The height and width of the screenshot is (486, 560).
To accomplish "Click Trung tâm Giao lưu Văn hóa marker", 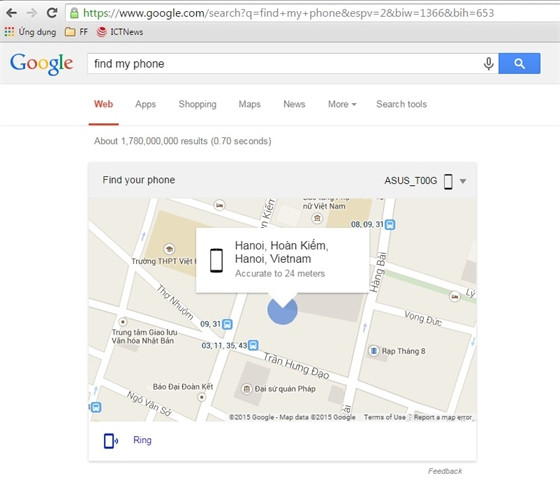I will pos(123,321).
